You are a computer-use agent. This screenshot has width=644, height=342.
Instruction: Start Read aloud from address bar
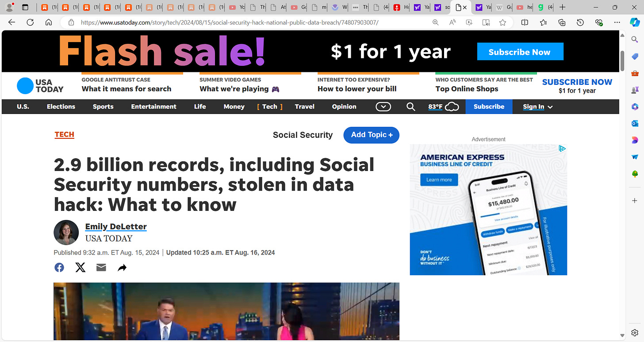pos(452,23)
